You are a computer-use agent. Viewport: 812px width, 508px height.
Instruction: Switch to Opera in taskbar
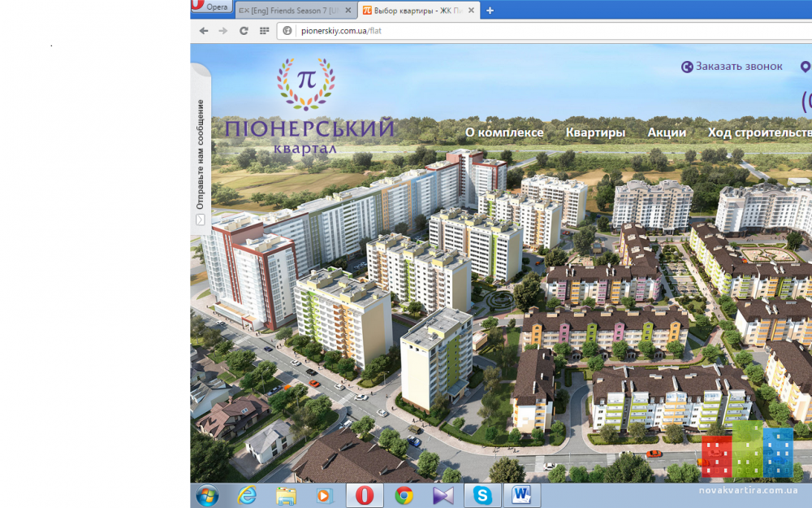[x=365, y=496]
